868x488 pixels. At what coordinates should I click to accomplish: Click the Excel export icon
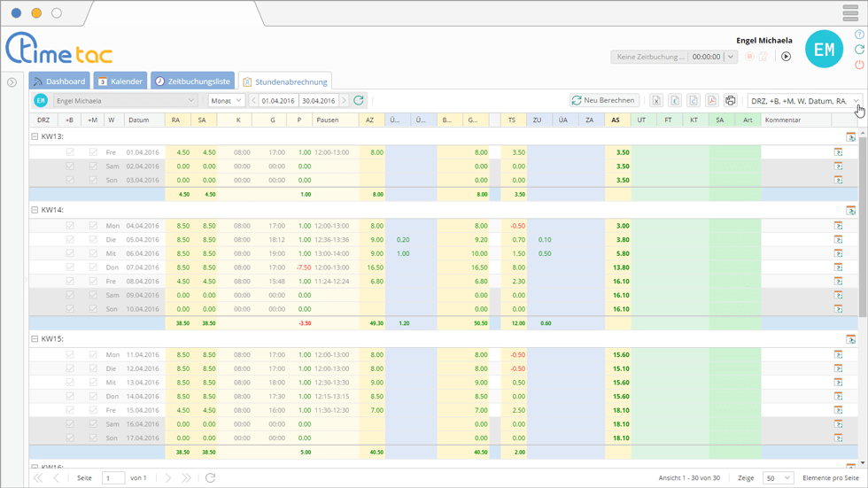[x=656, y=101]
